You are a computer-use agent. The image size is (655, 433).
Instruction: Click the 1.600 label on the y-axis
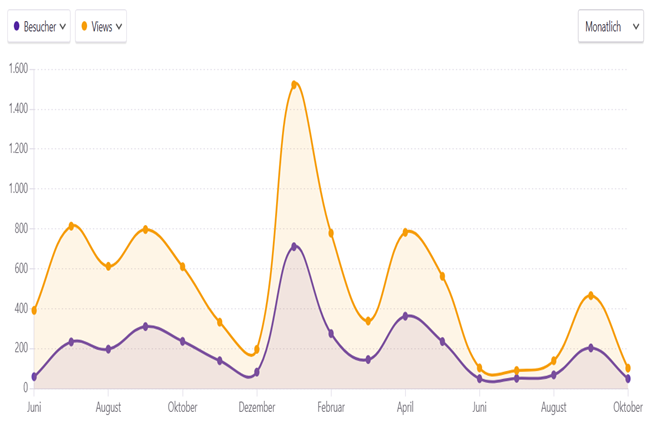pyautogui.click(x=17, y=69)
